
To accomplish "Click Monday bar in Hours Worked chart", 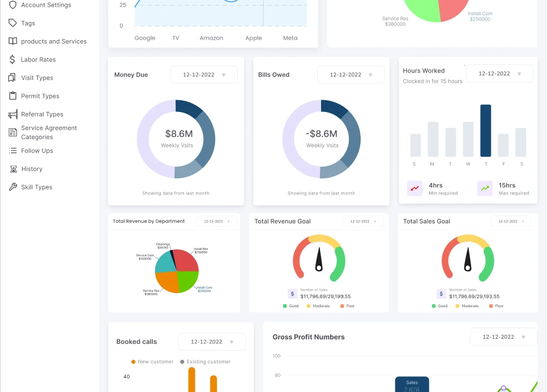I will [433, 139].
